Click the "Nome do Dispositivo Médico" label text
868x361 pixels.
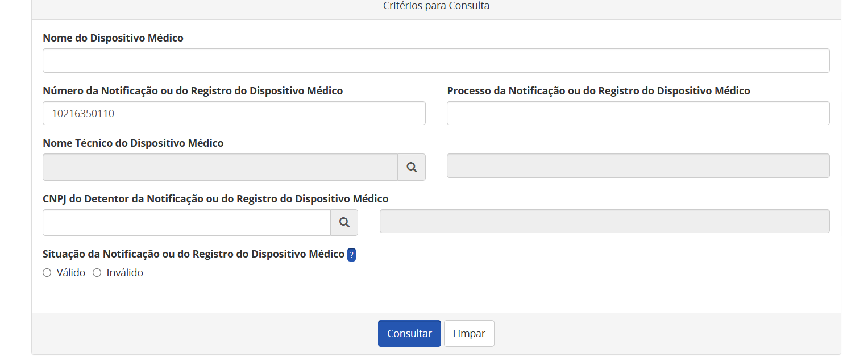[113, 38]
